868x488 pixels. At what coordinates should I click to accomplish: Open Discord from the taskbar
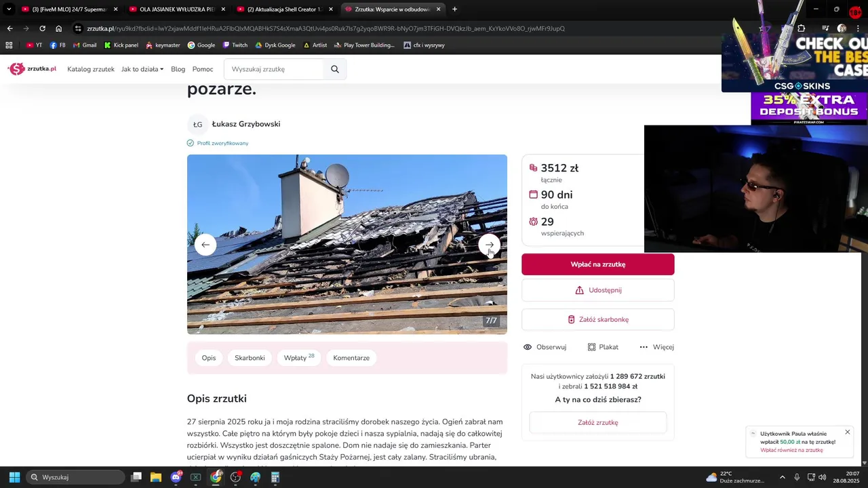pyautogui.click(x=176, y=477)
